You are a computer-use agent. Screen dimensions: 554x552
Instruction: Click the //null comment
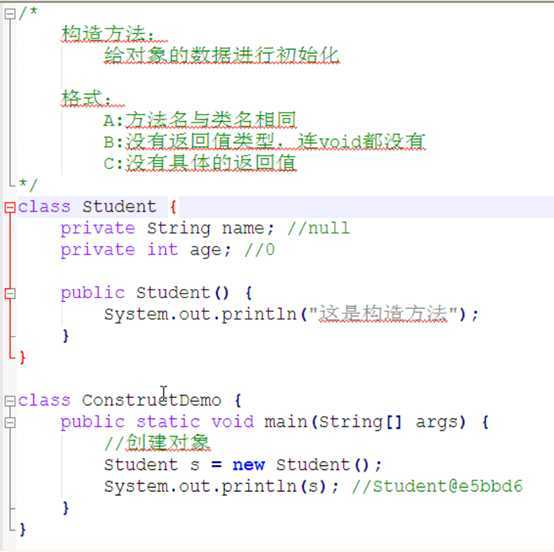point(319,228)
